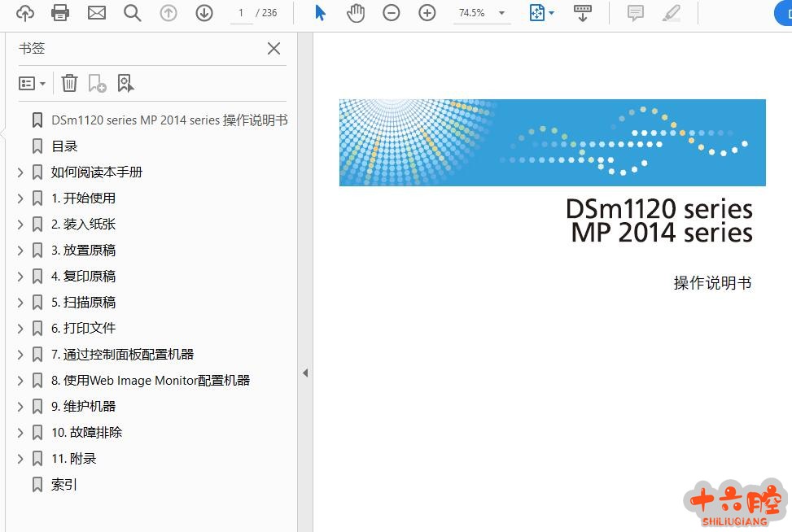Click the zoom in plus icon
The width and height of the screenshot is (792, 532).
point(427,13)
